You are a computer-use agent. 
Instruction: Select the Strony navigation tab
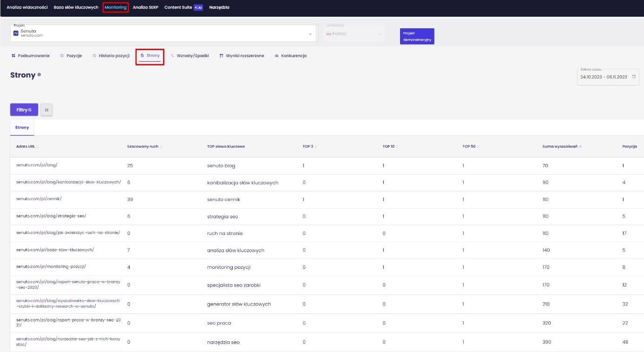[x=150, y=56]
